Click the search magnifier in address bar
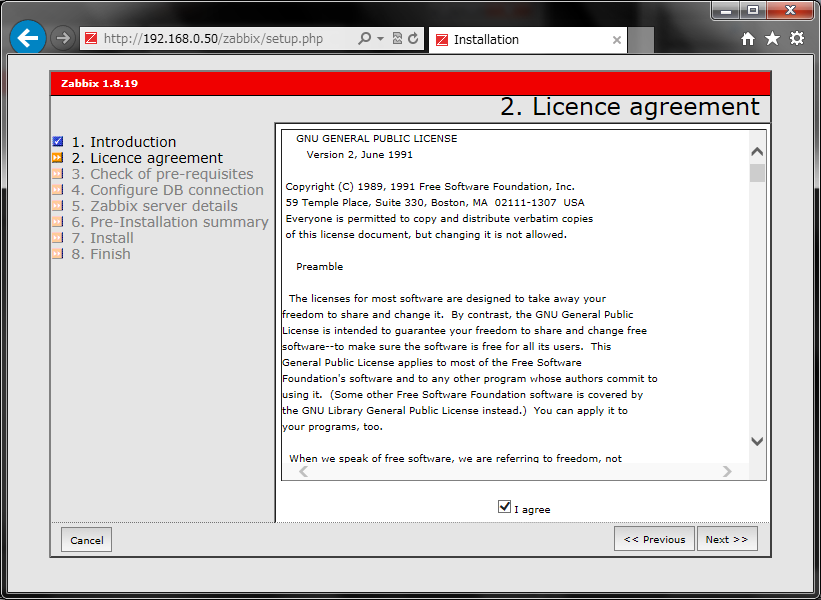 [x=364, y=38]
